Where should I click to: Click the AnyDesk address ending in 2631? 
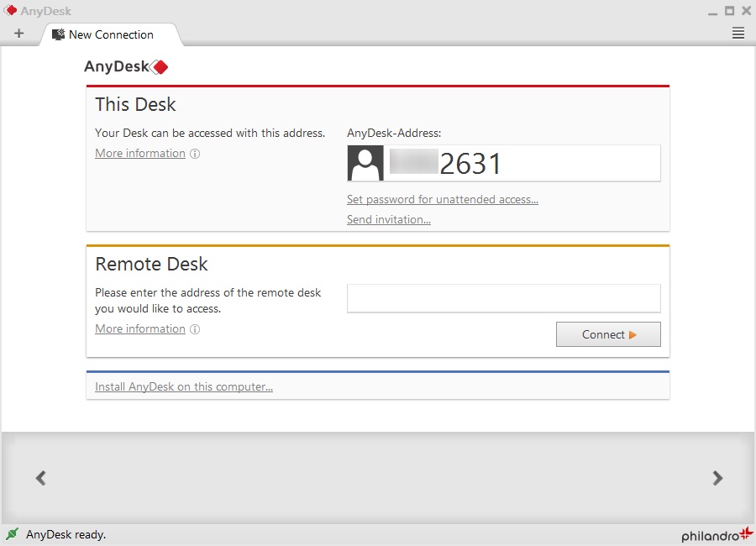445,164
